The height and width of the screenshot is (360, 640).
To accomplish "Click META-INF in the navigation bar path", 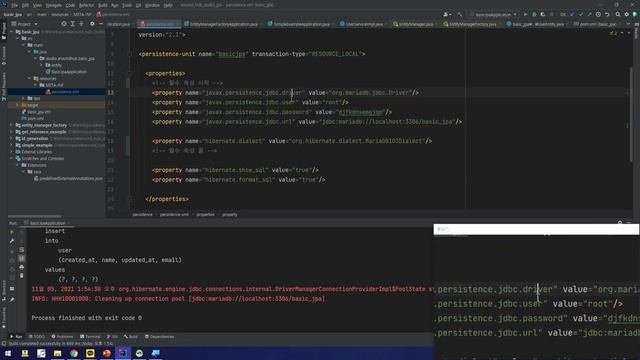I will (82, 14).
